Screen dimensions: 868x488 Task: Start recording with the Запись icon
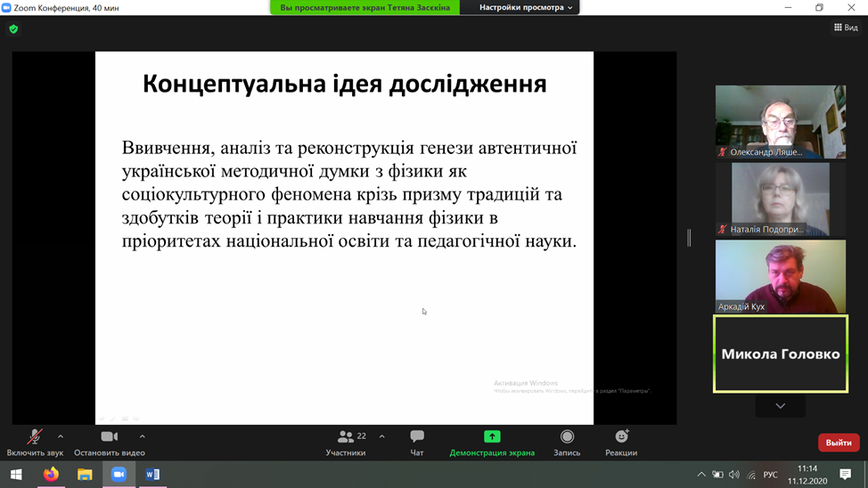(567, 437)
